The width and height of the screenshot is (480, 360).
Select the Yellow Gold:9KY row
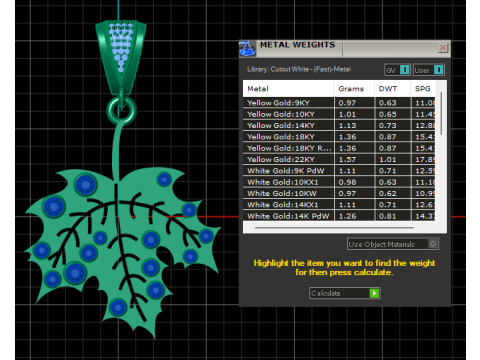coord(339,103)
